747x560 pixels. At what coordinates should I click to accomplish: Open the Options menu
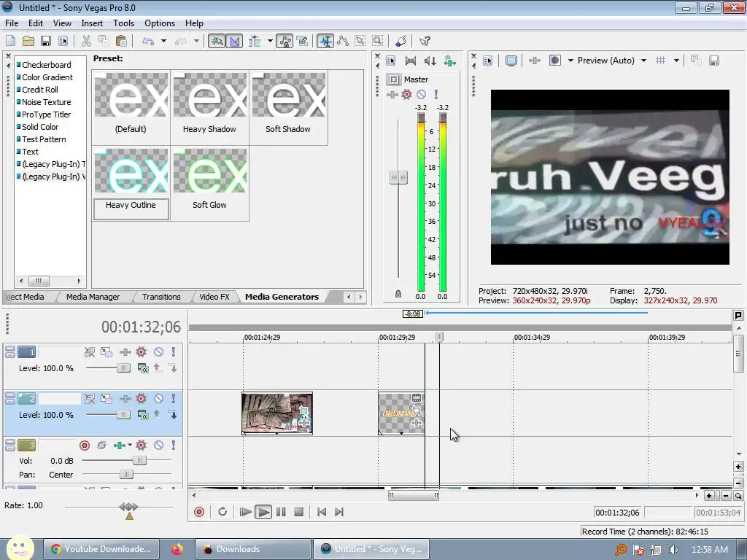160,23
